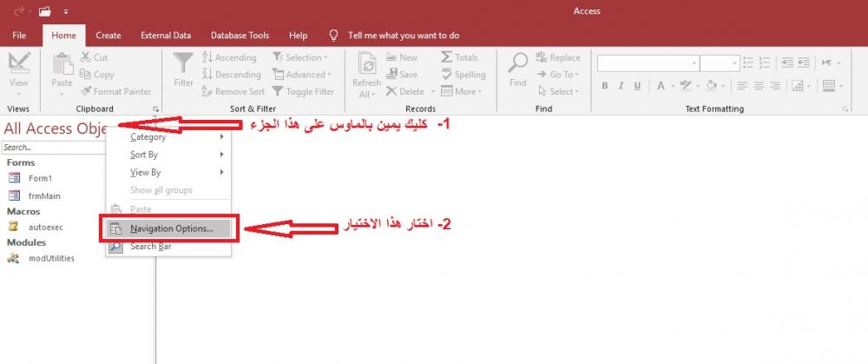This screenshot has height=364, width=868.
Task: Click the gridlines icon
Action: [798, 86]
